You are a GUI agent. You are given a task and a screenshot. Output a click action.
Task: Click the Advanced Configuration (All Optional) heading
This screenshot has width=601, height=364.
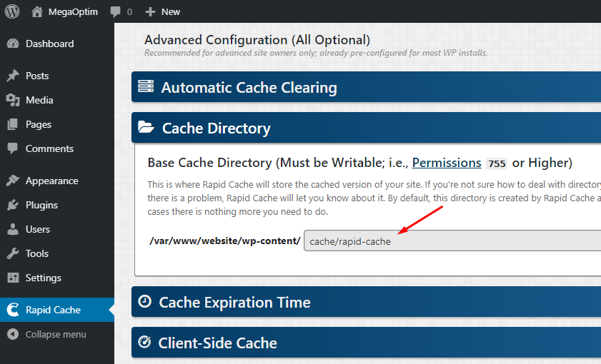pos(257,40)
